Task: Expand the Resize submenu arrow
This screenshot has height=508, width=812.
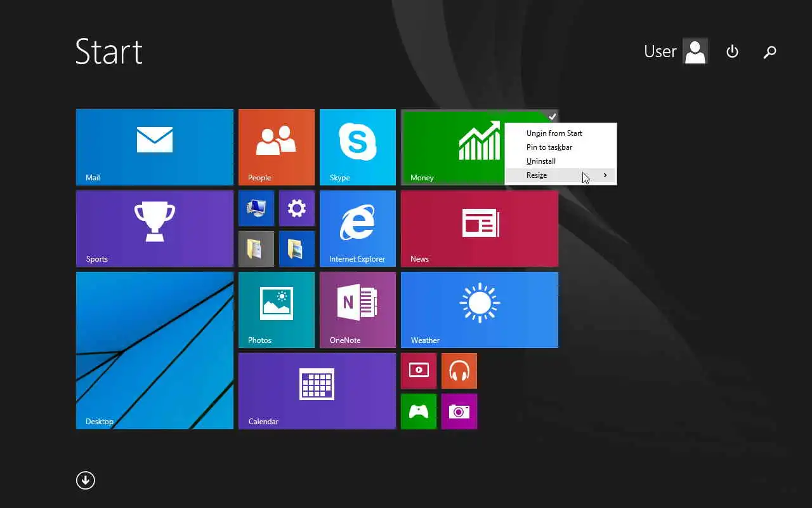Action: (x=605, y=175)
